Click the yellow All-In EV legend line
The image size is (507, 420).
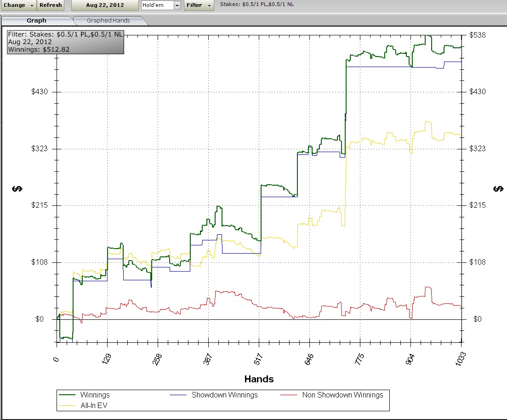click(66, 405)
